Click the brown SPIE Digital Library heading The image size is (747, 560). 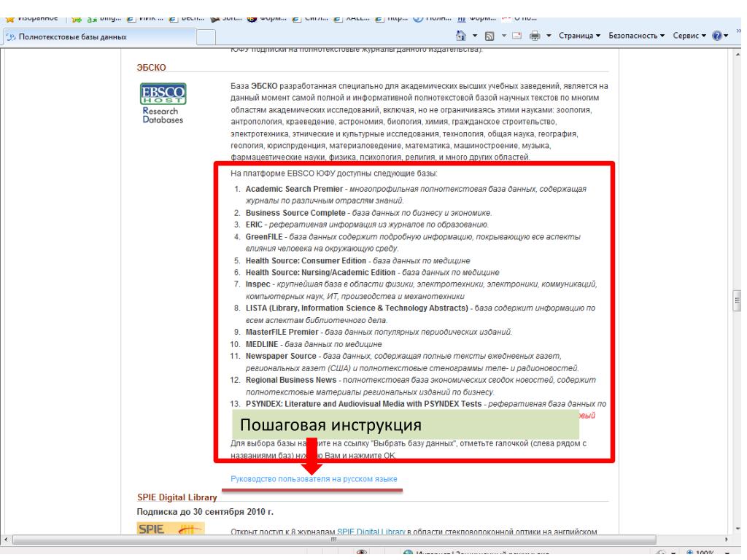pos(177,497)
